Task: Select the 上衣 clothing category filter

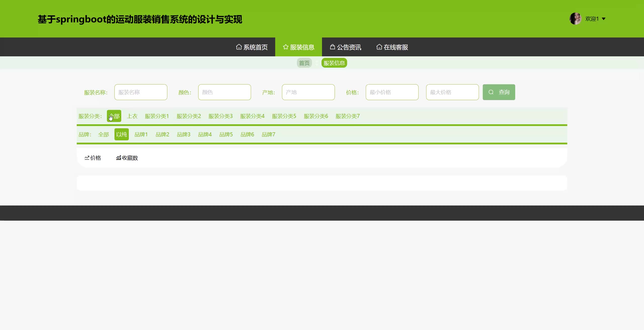Action: click(x=132, y=116)
